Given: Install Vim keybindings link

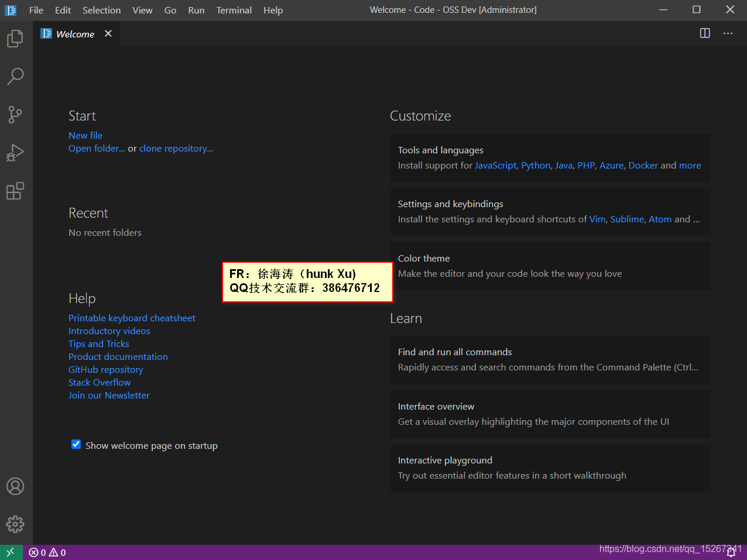Looking at the screenshot, I should (597, 219).
